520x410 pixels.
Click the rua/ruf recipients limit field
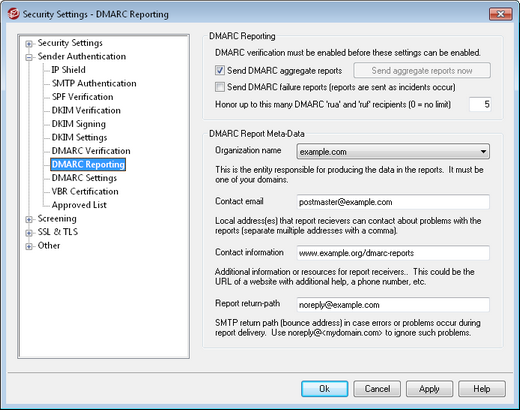[x=480, y=104]
